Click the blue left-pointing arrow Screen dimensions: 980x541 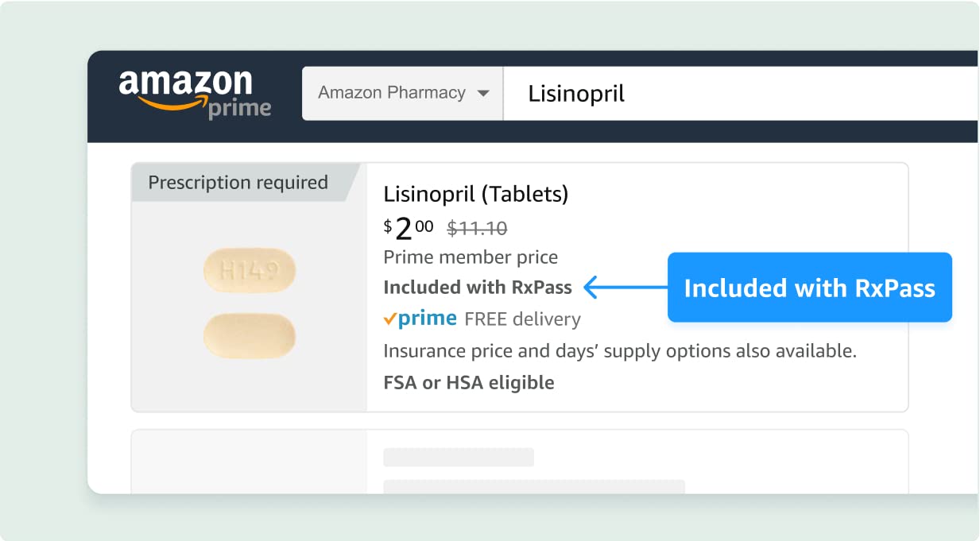625,288
